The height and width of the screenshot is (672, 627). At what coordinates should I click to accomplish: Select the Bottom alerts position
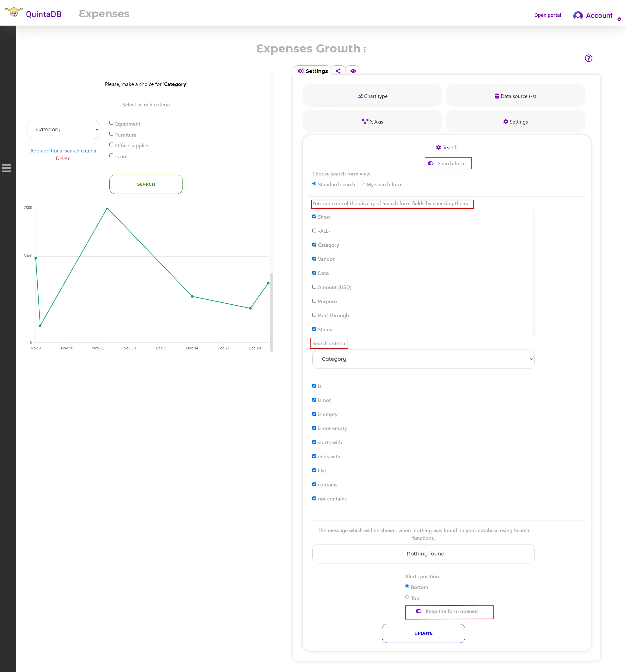tap(407, 587)
